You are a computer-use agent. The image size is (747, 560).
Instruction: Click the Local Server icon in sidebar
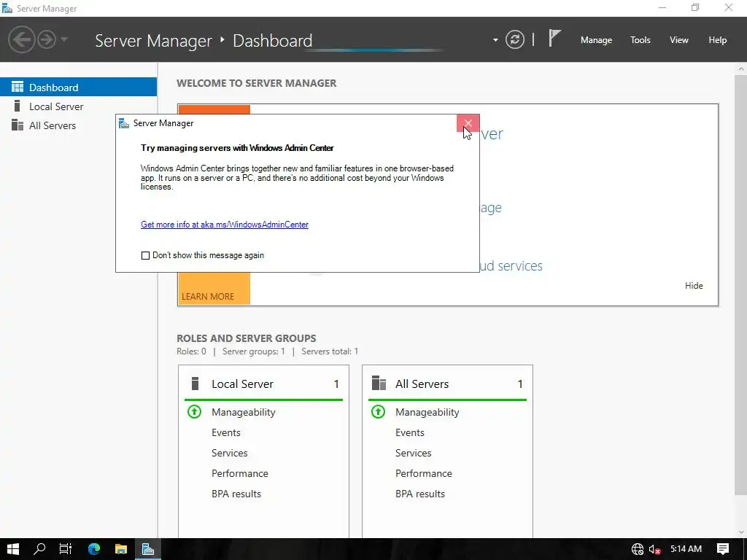tap(18, 106)
